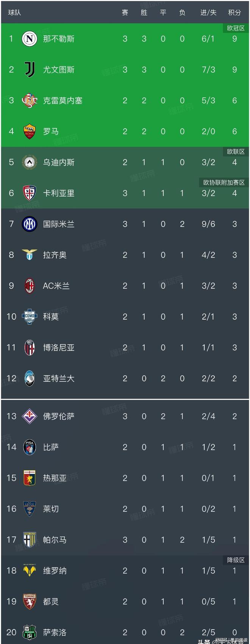Open the Sassuolo badge in last row

30,633
